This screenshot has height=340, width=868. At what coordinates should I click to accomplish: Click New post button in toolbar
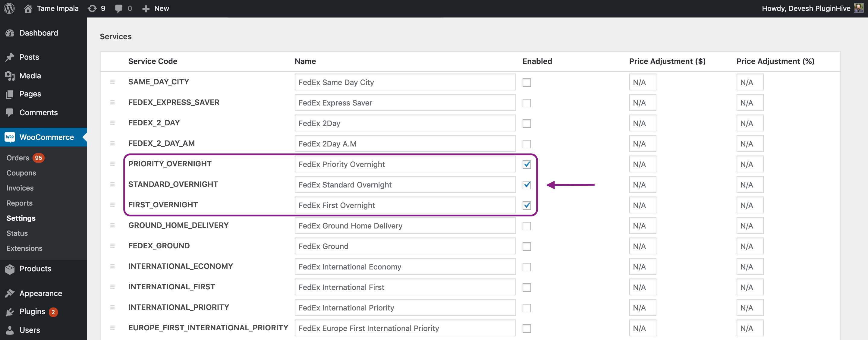click(156, 8)
